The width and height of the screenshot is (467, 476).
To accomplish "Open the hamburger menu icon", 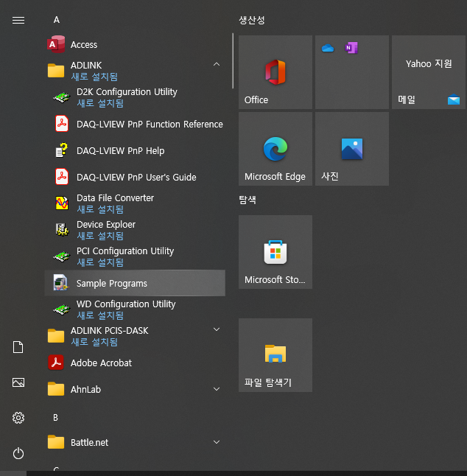I will click(18, 20).
